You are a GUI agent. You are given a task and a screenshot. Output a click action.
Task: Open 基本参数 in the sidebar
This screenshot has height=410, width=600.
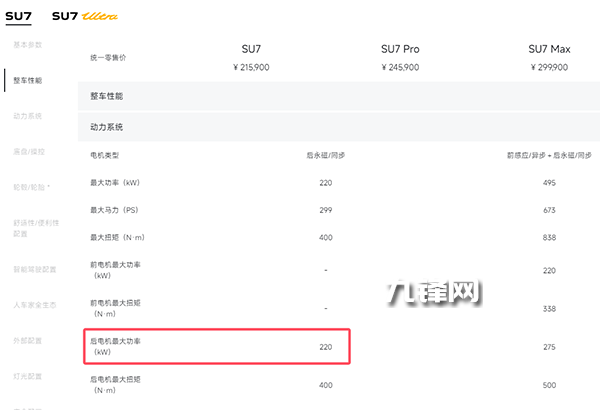click(28, 45)
